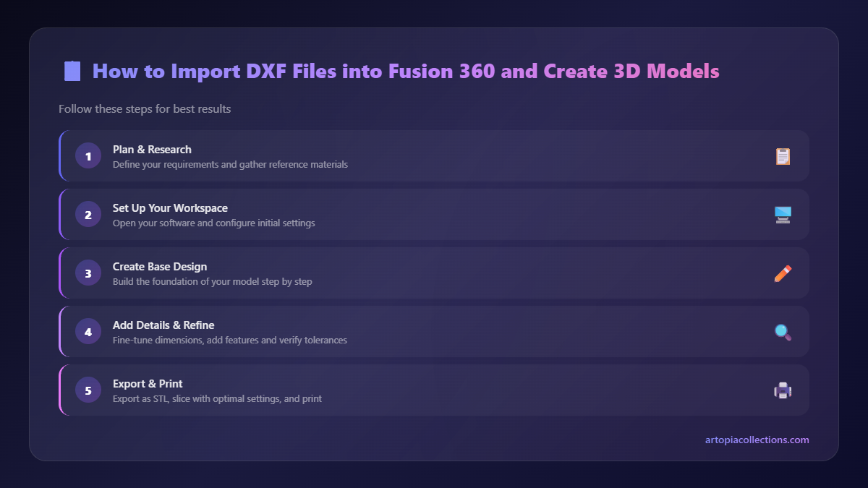Select the Create Base Design heading

(160, 266)
